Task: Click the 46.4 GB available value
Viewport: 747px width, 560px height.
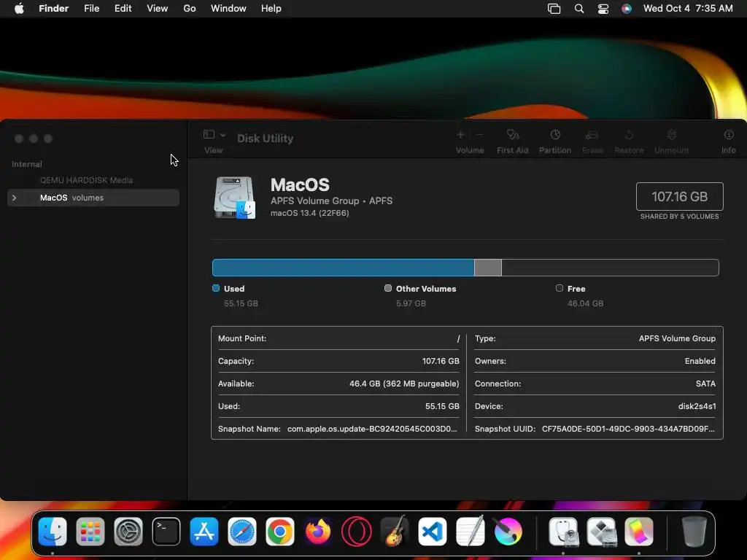Action: pos(404,384)
